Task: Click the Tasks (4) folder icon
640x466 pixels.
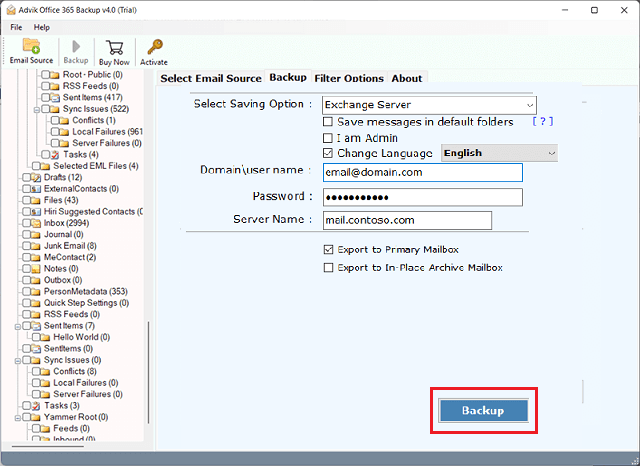Action: [56, 154]
